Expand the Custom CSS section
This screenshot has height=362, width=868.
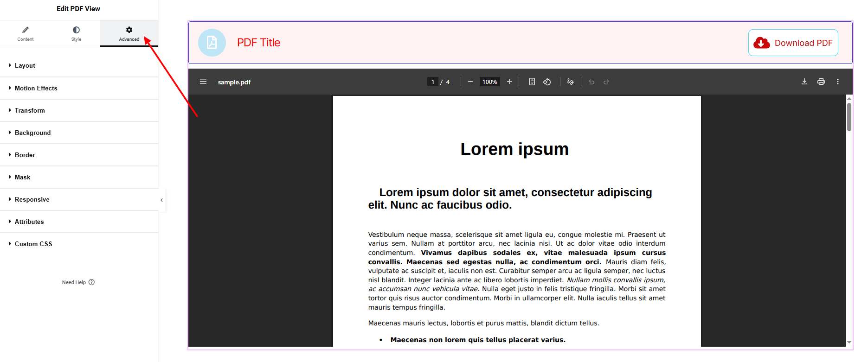33,244
